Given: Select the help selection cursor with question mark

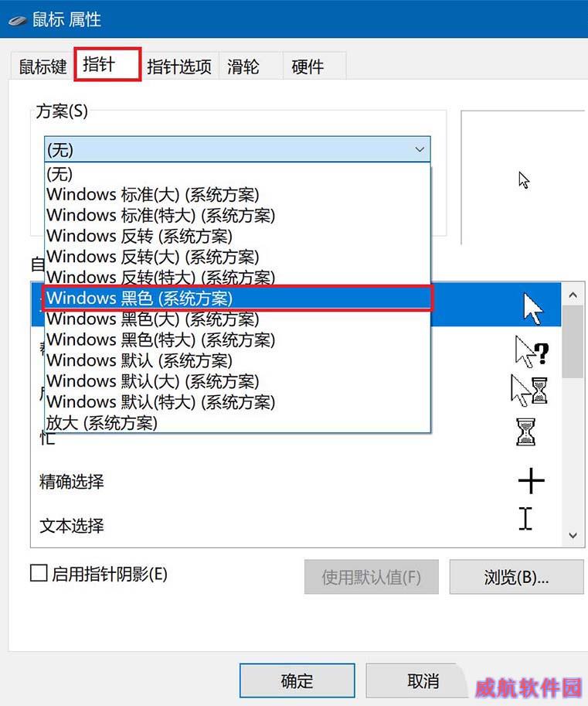Looking at the screenshot, I should point(532,351).
